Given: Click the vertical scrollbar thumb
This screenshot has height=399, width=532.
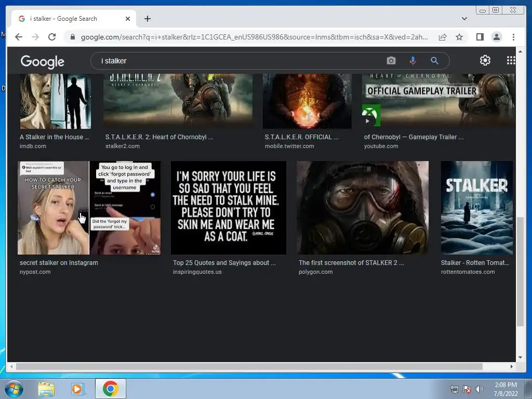Looking at the screenshot, I should 520,271.
